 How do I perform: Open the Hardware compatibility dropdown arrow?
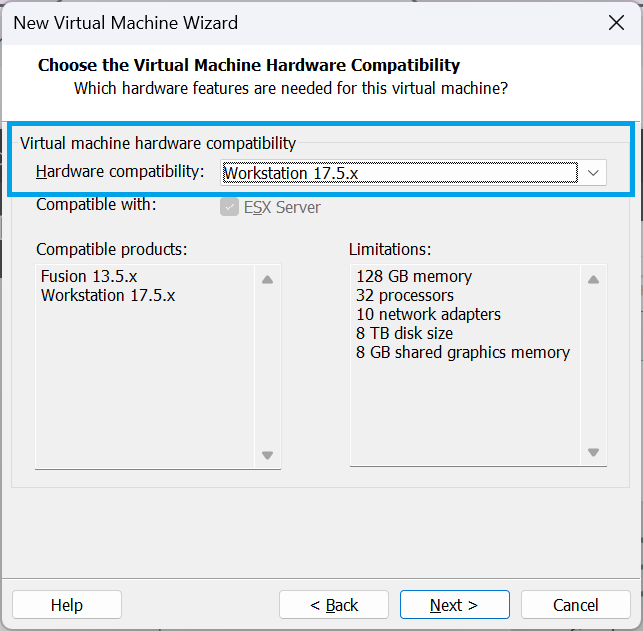[593, 173]
